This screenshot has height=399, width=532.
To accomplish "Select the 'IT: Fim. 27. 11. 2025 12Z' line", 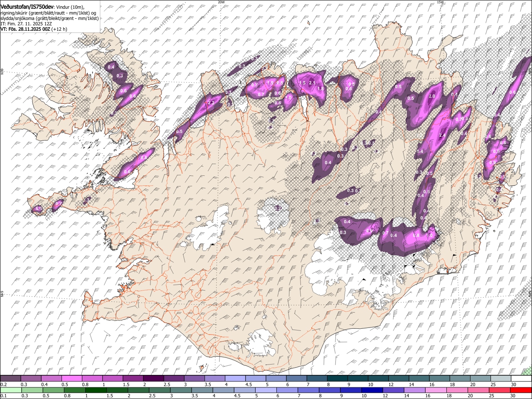I will 25,24.
